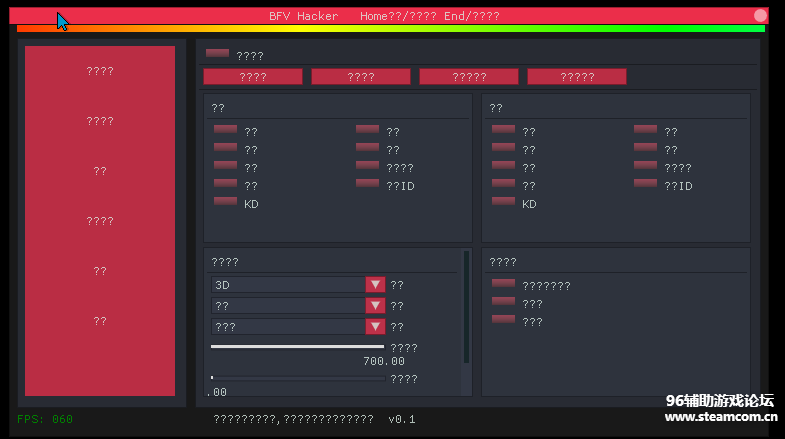
Task: Click the vertical scrollbar in the lower-left panel
Action: point(466,308)
